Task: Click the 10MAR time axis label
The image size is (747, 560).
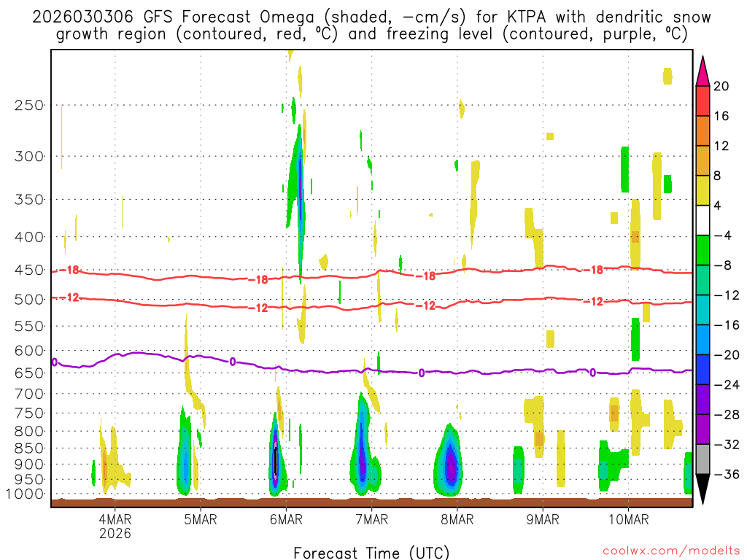Action: click(628, 519)
